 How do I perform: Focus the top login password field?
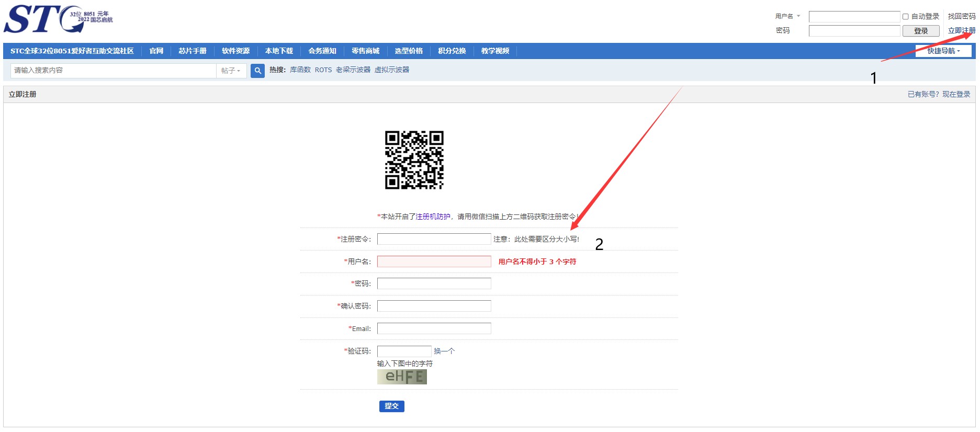tap(854, 31)
